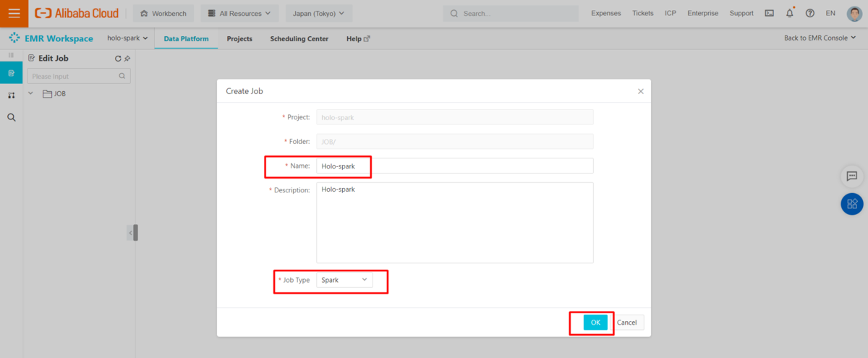Image resolution: width=868 pixels, height=358 pixels.
Task: Close the Create Job dialog
Action: tap(640, 91)
